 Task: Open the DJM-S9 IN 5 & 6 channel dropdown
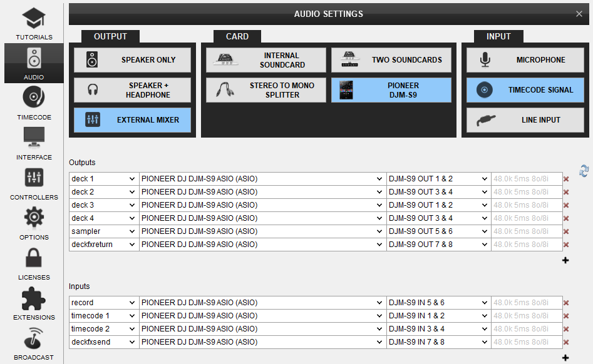click(439, 303)
